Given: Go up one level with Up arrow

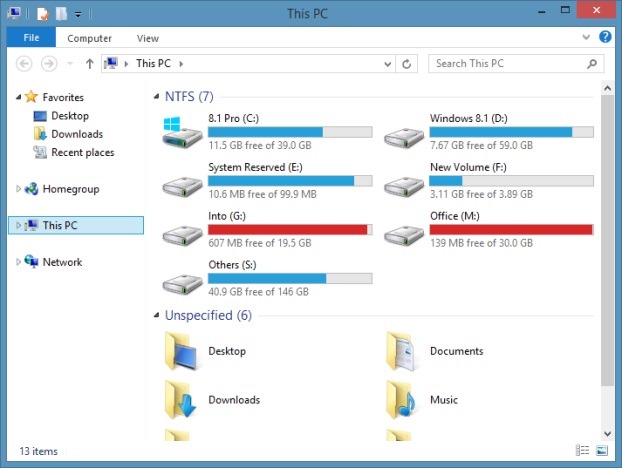Looking at the screenshot, I should (90, 64).
